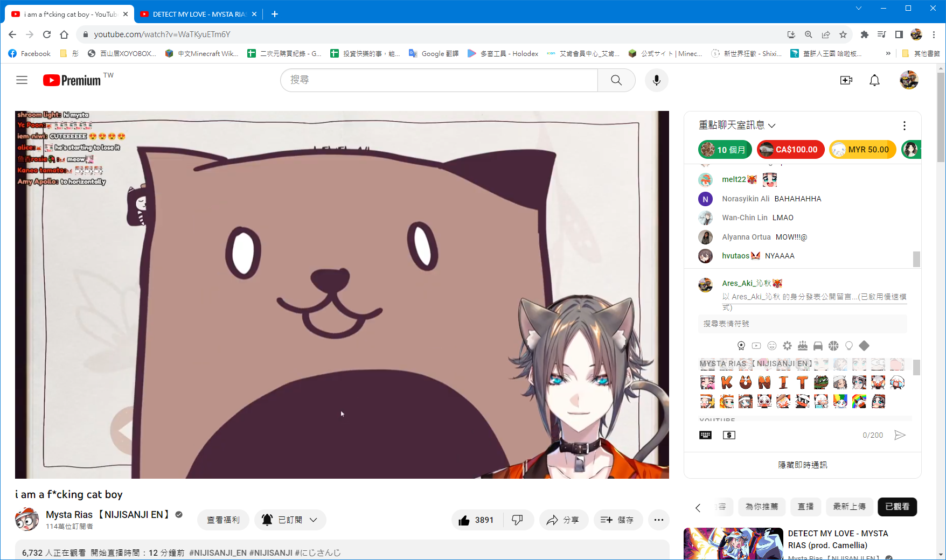
Task: Dislike the video with thumbs down
Action: (517, 520)
